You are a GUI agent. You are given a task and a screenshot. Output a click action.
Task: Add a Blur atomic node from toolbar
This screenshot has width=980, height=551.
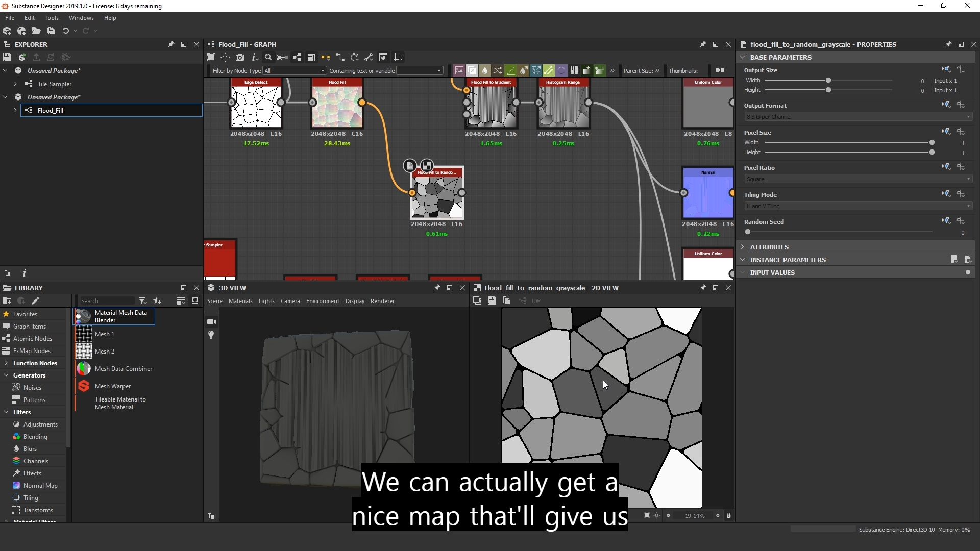pos(485,70)
